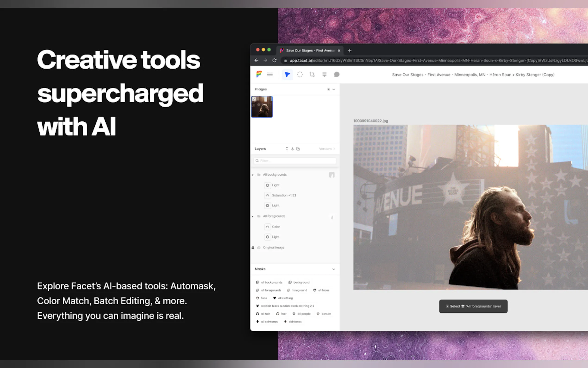Click collapse-all layers icon in Layers header
Viewport: 588px width, 368px height.
click(287, 149)
